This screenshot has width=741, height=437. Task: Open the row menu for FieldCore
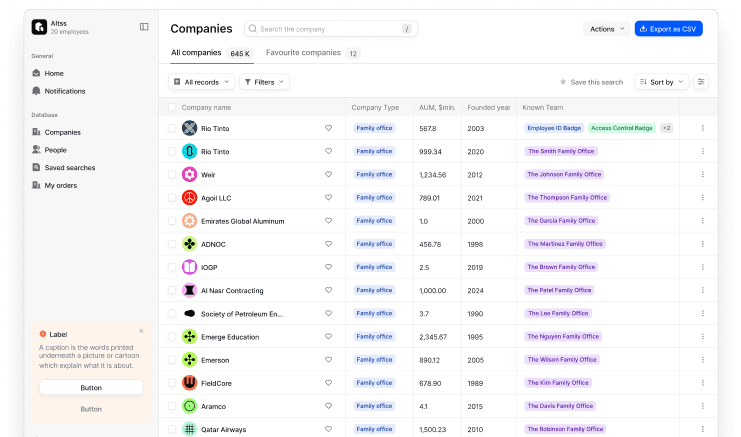[703, 383]
